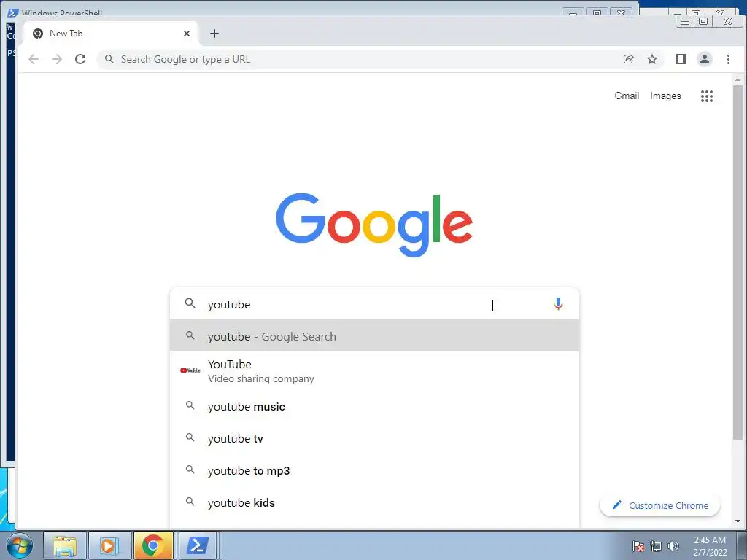Open the side panel icon
Image resolution: width=747 pixels, height=560 pixels.
coord(681,59)
